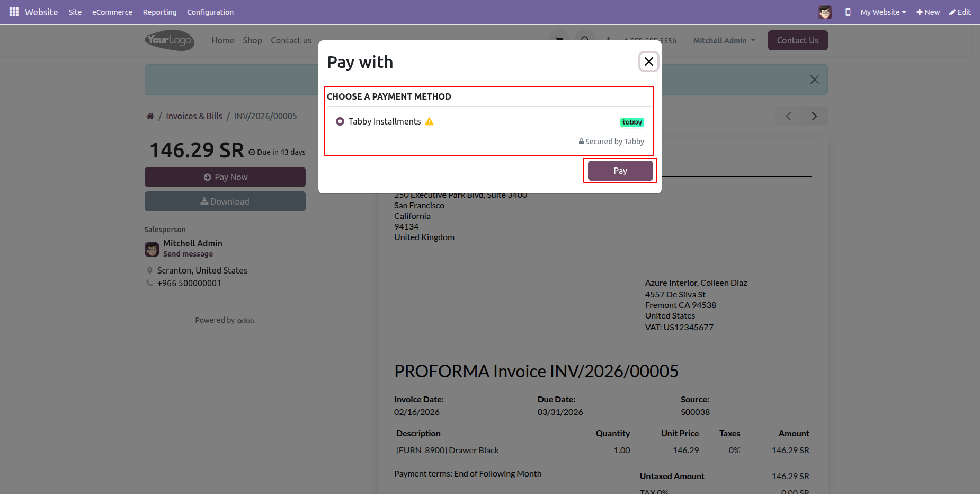Click Edit in the top bar
This screenshot has height=494, width=980.
coord(960,12)
